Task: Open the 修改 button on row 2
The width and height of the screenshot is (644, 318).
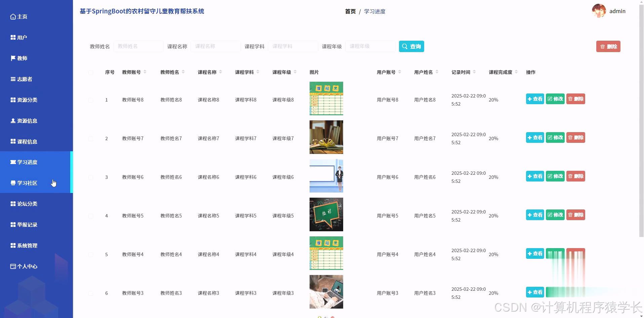Action: click(555, 137)
